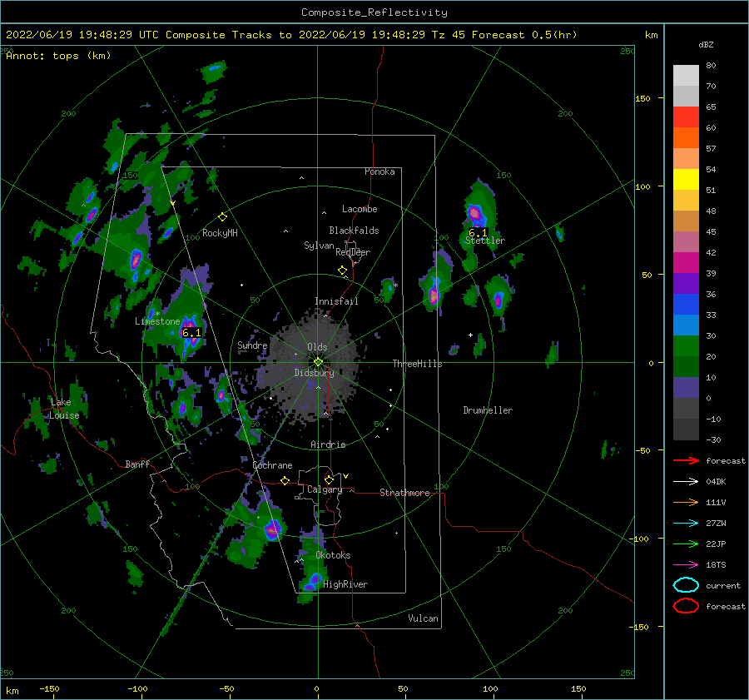Select the bright green 20-30 dBZ swatch
749x700 pixels.
[686, 346]
